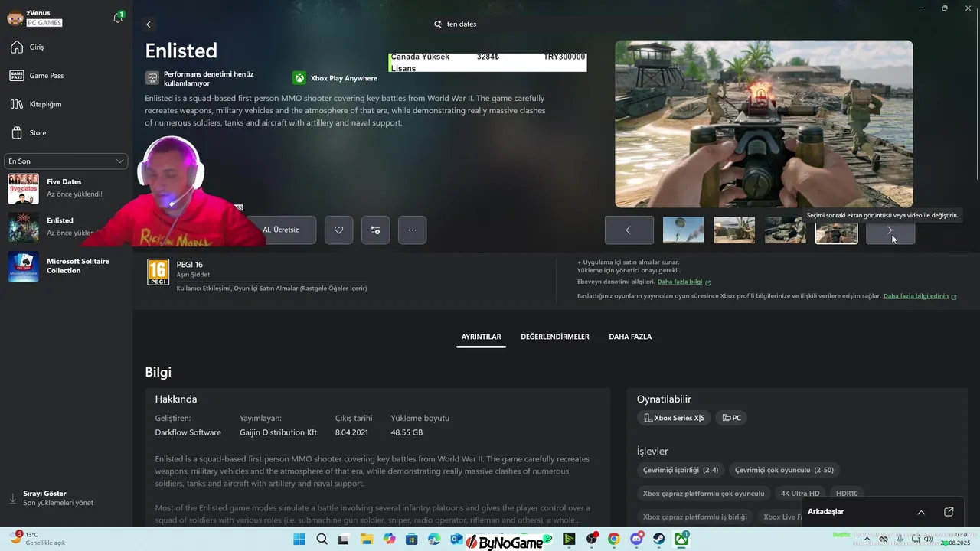
Task: Click Gaijin Distribution Kft publisher name
Action: [278, 432]
